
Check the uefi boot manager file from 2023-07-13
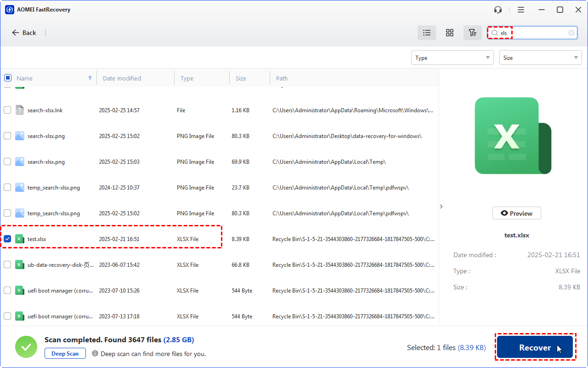(x=7, y=316)
